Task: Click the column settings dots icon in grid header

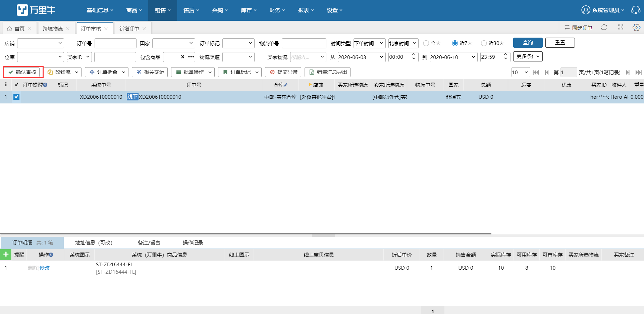Action: point(6,85)
